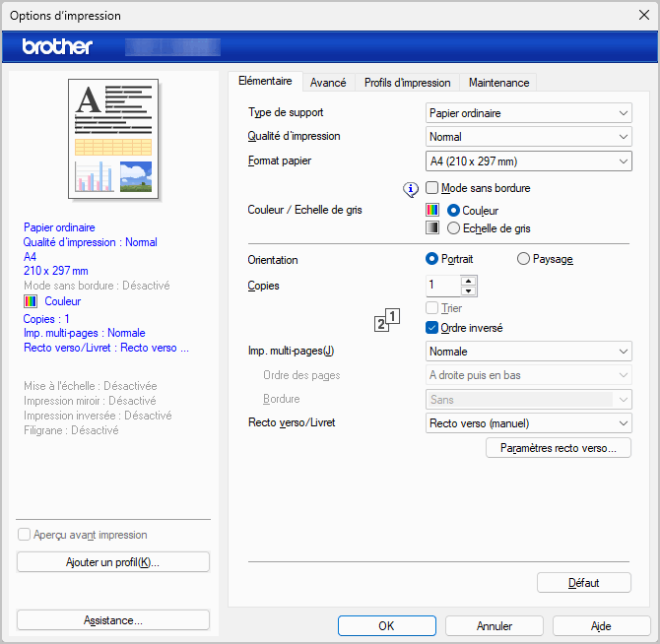Click the Copies number input field
This screenshot has width=660, height=644.
443,286
